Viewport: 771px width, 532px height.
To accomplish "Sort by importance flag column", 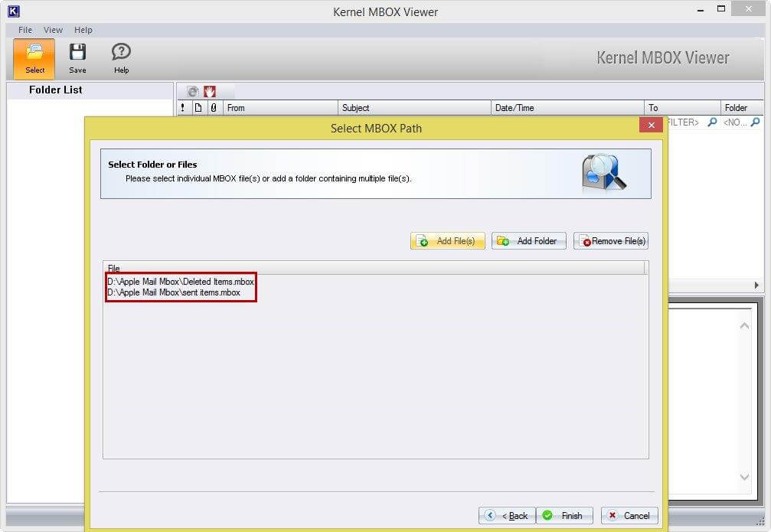I will click(x=183, y=108).
